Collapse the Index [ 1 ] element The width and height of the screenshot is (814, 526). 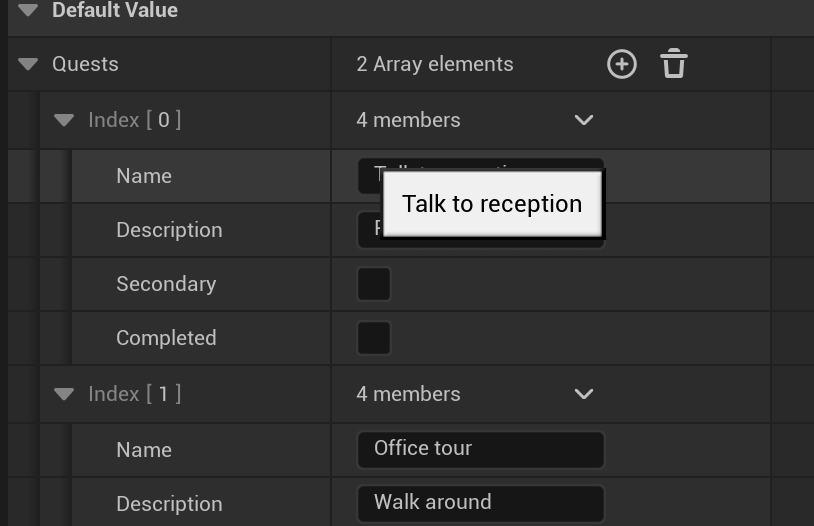[x=64, y=394]
